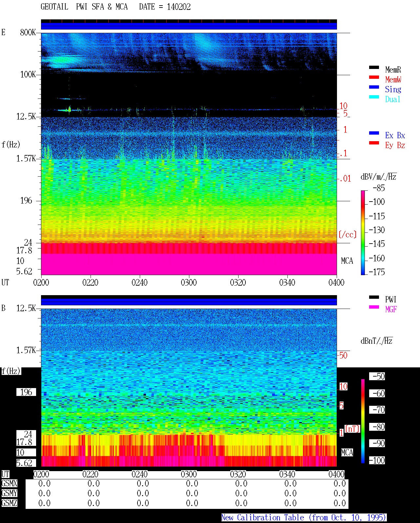420x523 pixels.
Task: Click the red [nT] field unit label
Action: [x=352, y=429]
